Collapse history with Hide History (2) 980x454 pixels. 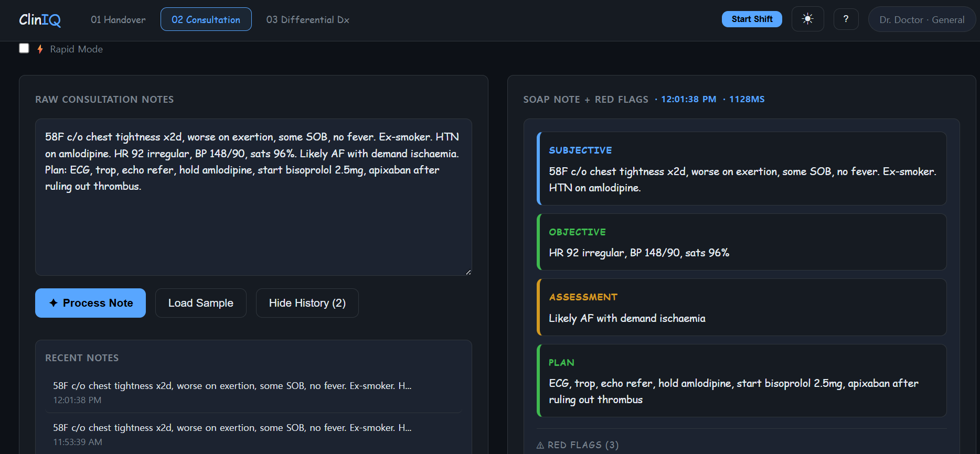pos(307,303)
